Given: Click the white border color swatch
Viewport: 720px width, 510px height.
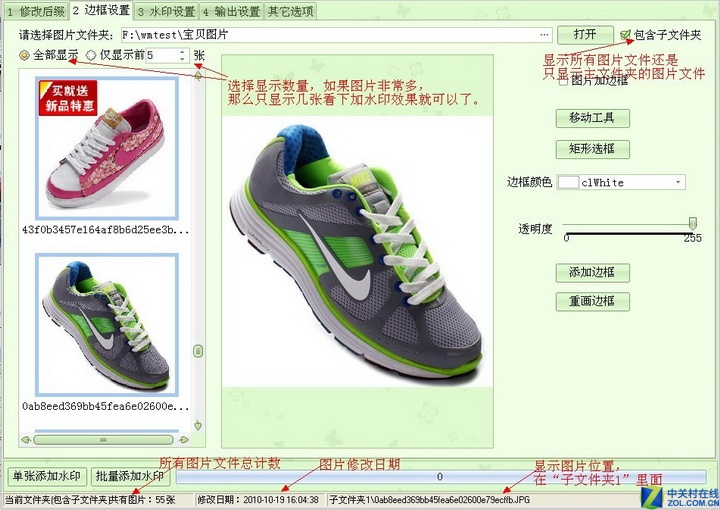Looking at the screenshot, I should coord(568,182).
